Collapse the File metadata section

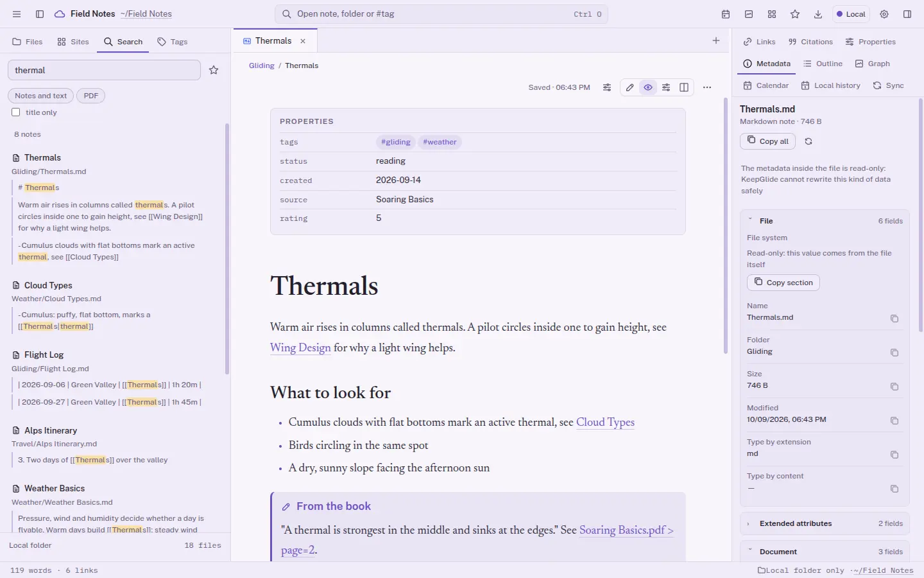(x=825, y=221)
